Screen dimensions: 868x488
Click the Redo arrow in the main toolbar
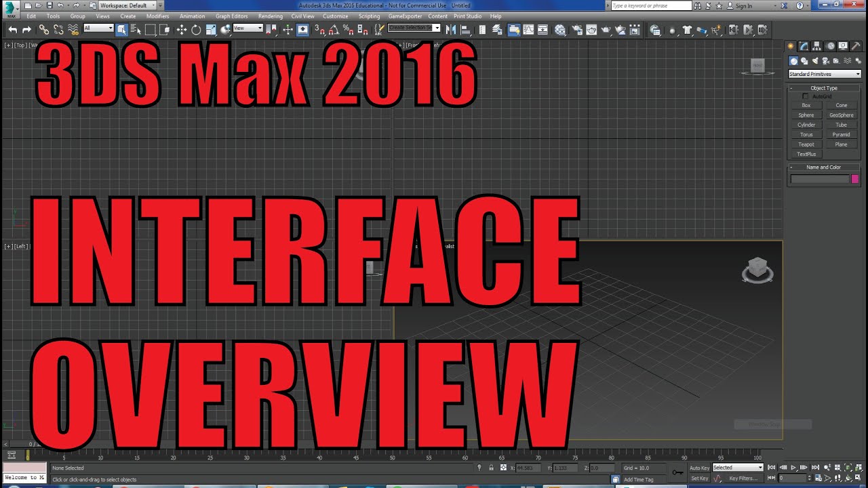click(26, 29)
